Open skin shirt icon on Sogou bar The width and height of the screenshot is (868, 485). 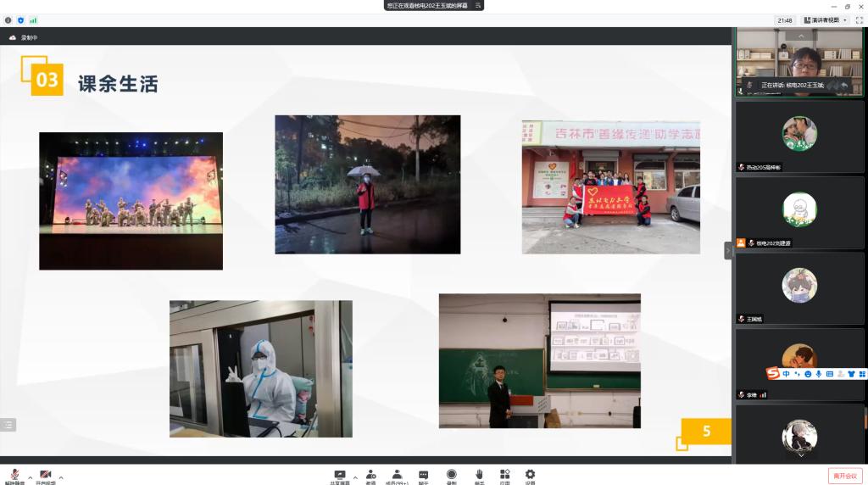pos(851,374)
